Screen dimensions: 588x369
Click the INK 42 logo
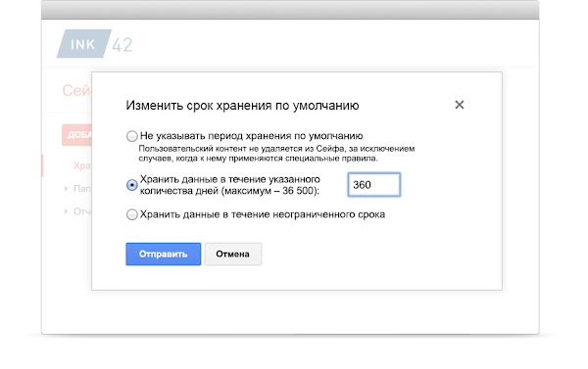(95, 44)
